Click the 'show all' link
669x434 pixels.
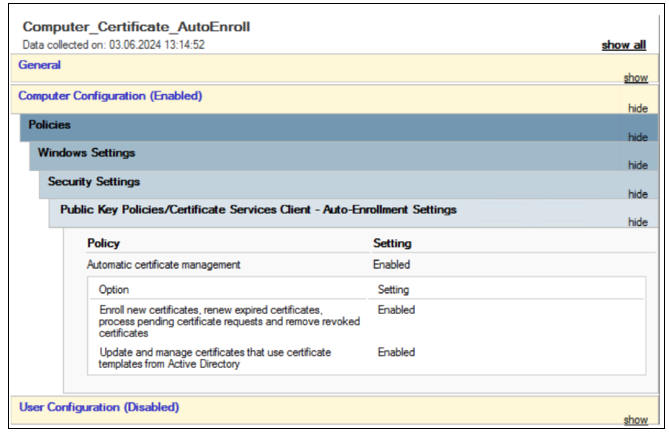pyautogui.click(x=623, y=46)
